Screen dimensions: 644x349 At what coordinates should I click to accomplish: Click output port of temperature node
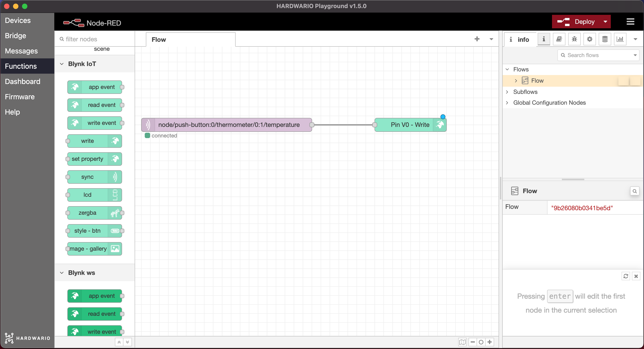click(x=312, y=125)
